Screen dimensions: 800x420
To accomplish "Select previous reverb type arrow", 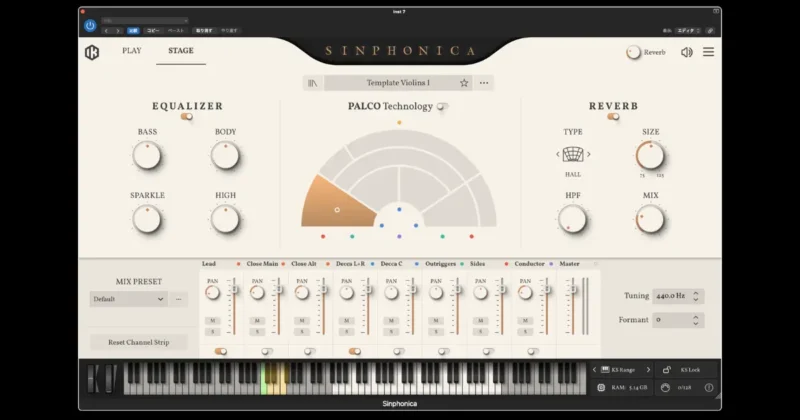I will (x=558, y=154).
